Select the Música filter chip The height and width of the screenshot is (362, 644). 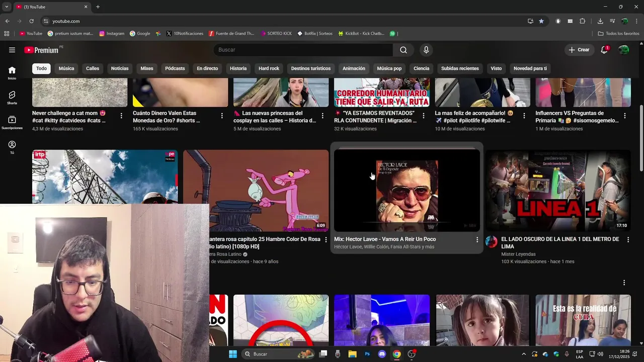pyautogui.click(x=66, y=68)
